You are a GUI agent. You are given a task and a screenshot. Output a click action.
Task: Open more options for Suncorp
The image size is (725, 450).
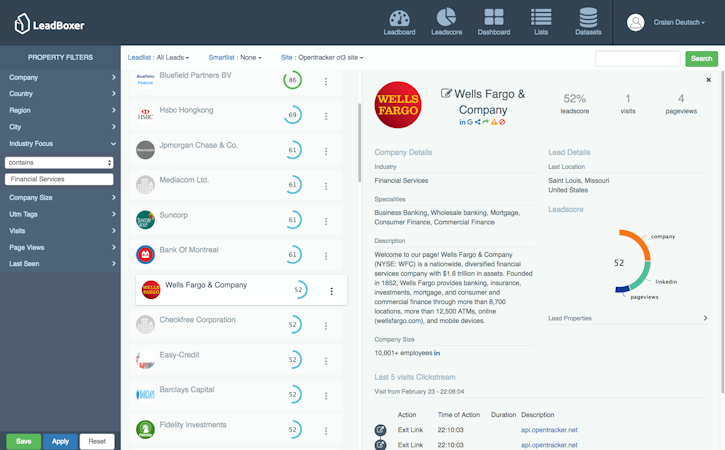(326, 221)
